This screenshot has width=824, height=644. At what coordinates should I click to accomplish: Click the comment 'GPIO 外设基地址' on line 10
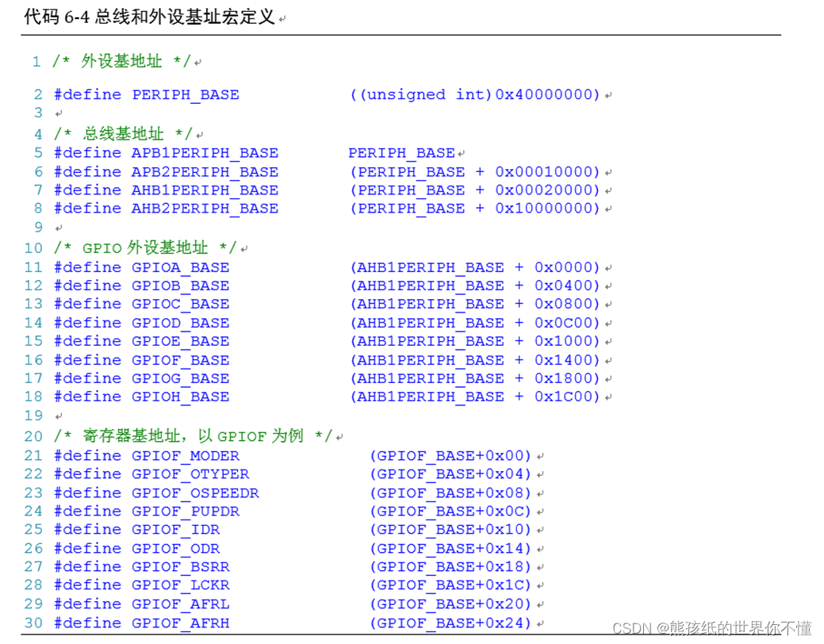click(145, 247)
